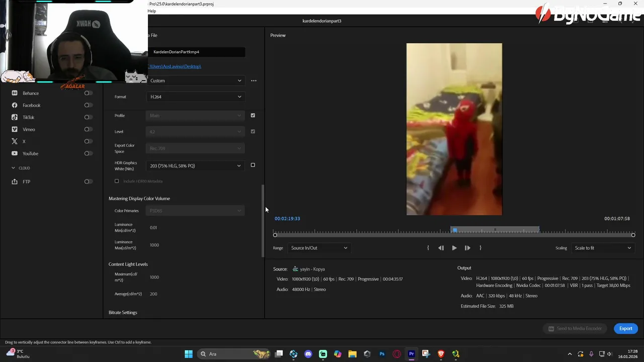The height and width of the screenshot is (362, 644).
Task: Click the Export button
Action: coord(626,328)
